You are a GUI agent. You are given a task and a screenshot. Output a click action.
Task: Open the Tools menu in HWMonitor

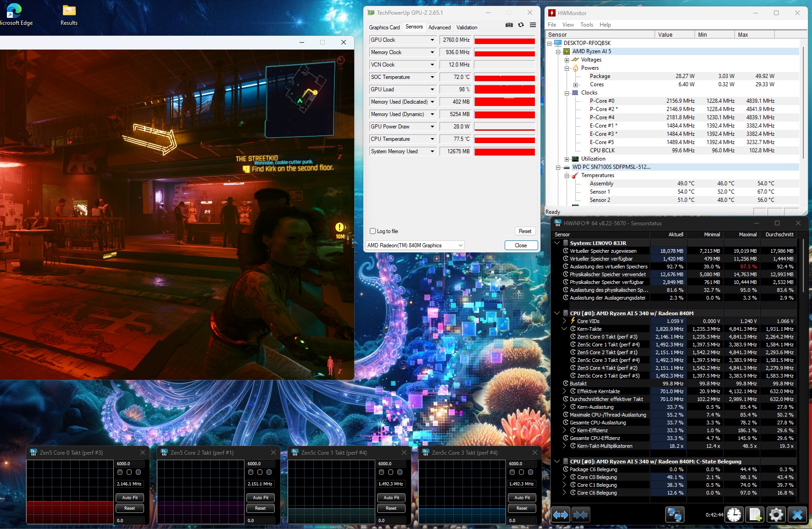coord(586,25)
